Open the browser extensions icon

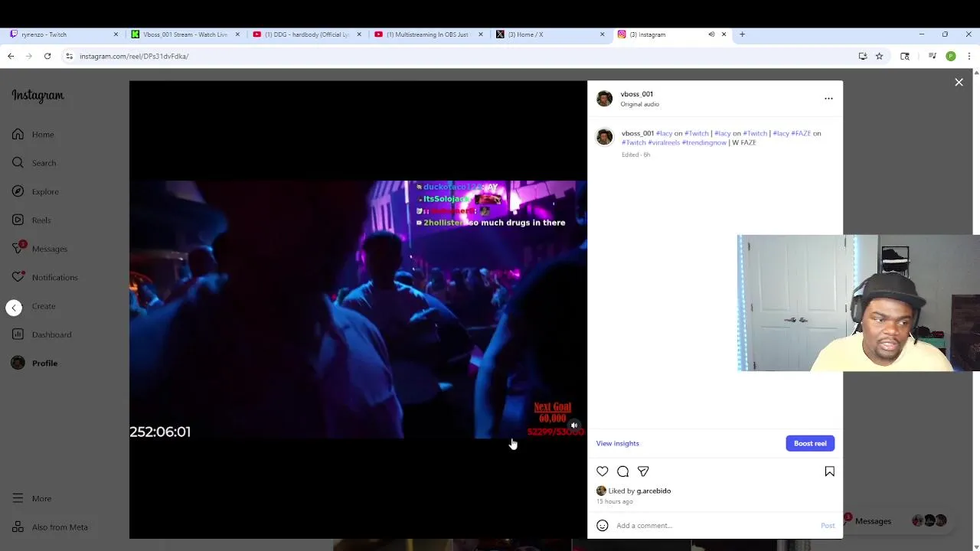point(905,56)
